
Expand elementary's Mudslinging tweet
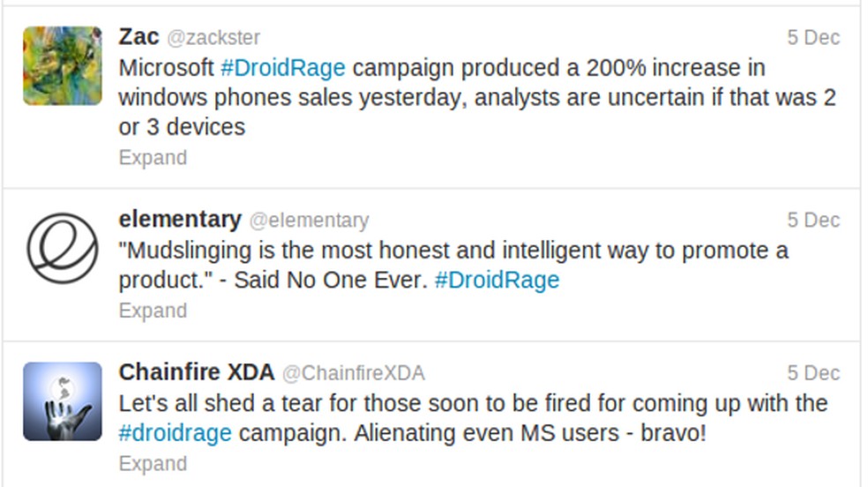click(x=153, y=311)
